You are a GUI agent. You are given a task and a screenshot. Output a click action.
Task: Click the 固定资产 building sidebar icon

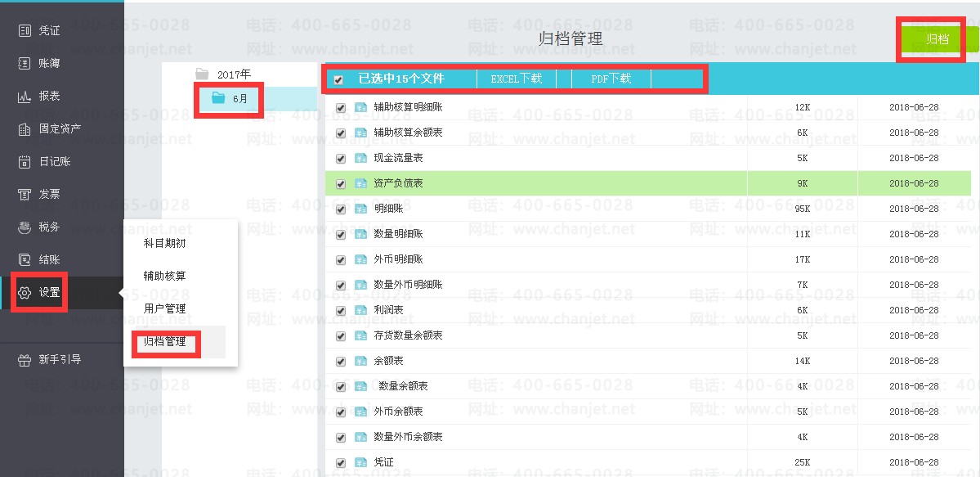coord(25,129)
